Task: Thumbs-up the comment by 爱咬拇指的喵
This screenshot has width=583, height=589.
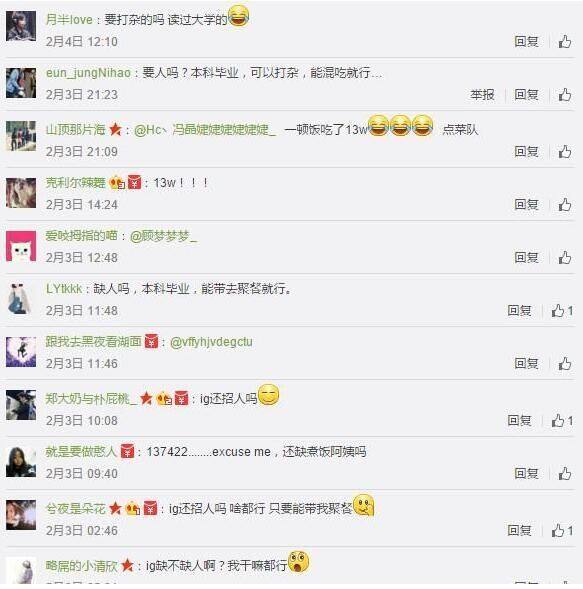Action: click(x=564, y=258)
